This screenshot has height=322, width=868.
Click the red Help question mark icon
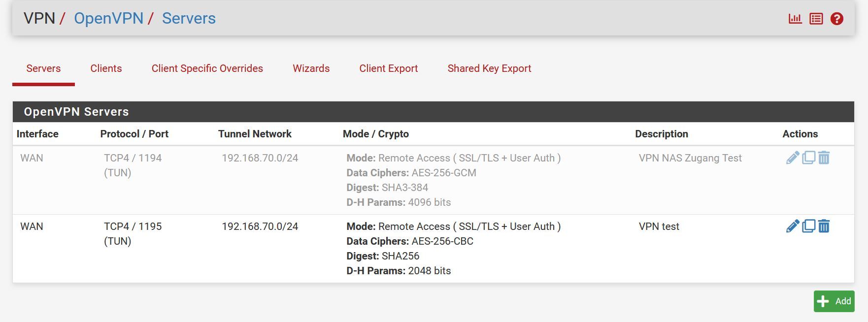pyautogui.click(x=837, y=19)
